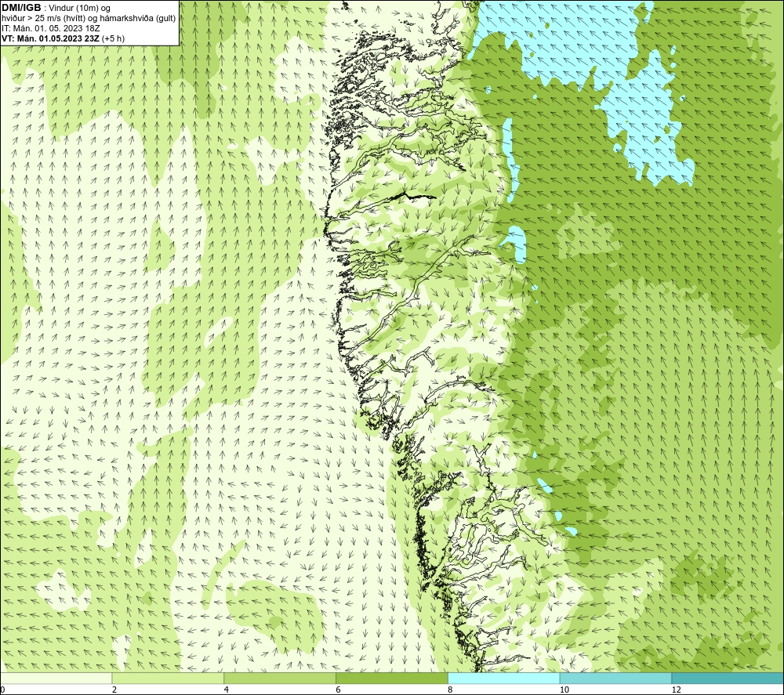Click the scale label '8'
Image resolution: width=784 pixels, height=695 pixels.
(x=451, y=690)
